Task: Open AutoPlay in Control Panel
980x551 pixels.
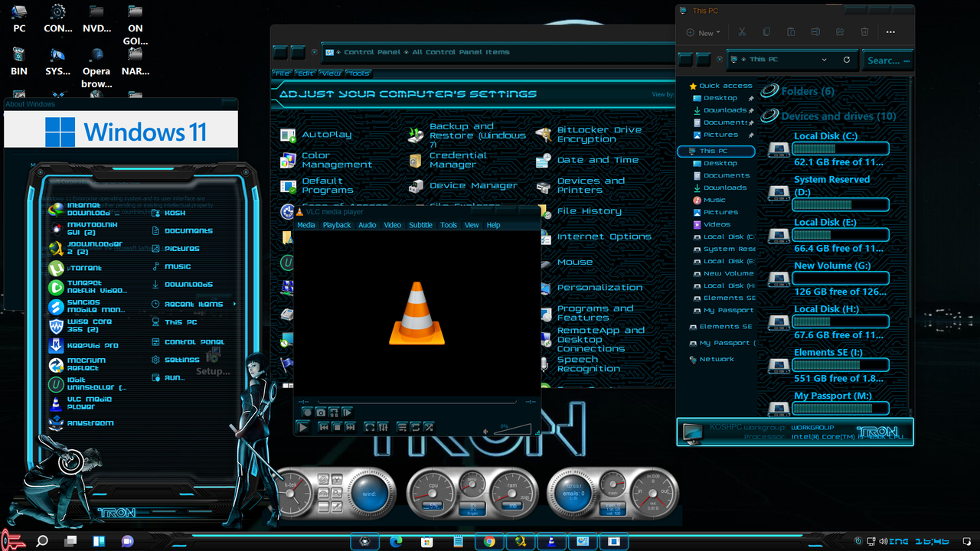Action: pyautogui.click(x=317, y=135)
